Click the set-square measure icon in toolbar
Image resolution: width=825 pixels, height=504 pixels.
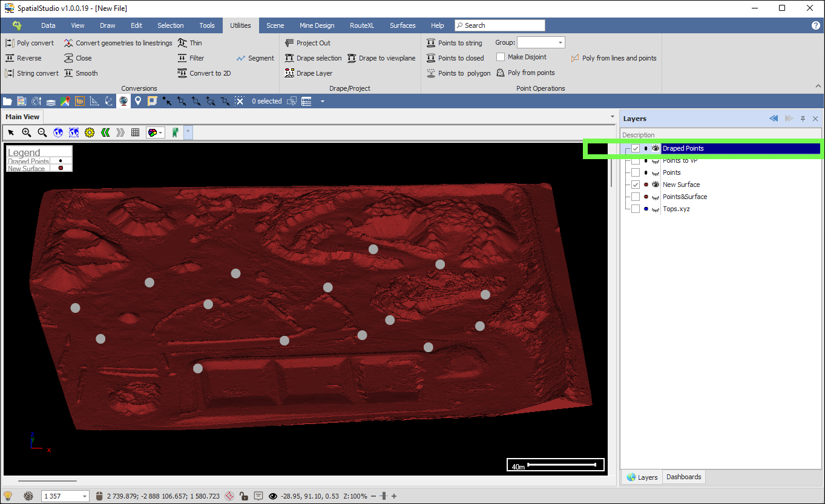[94, 101]
